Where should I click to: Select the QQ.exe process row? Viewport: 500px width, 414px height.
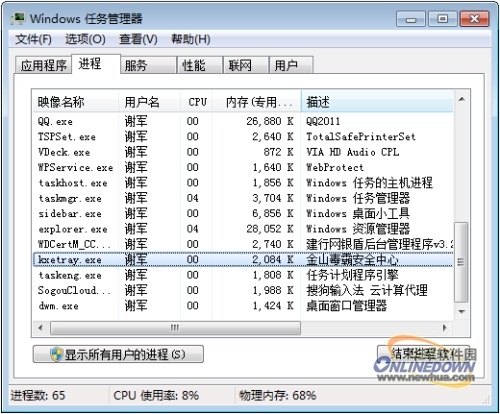pos(243,121)
